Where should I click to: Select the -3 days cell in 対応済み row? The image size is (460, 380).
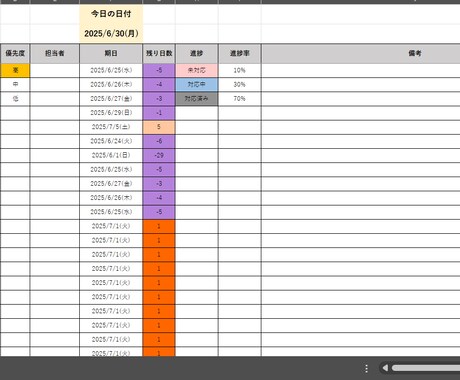pos(159,99)
